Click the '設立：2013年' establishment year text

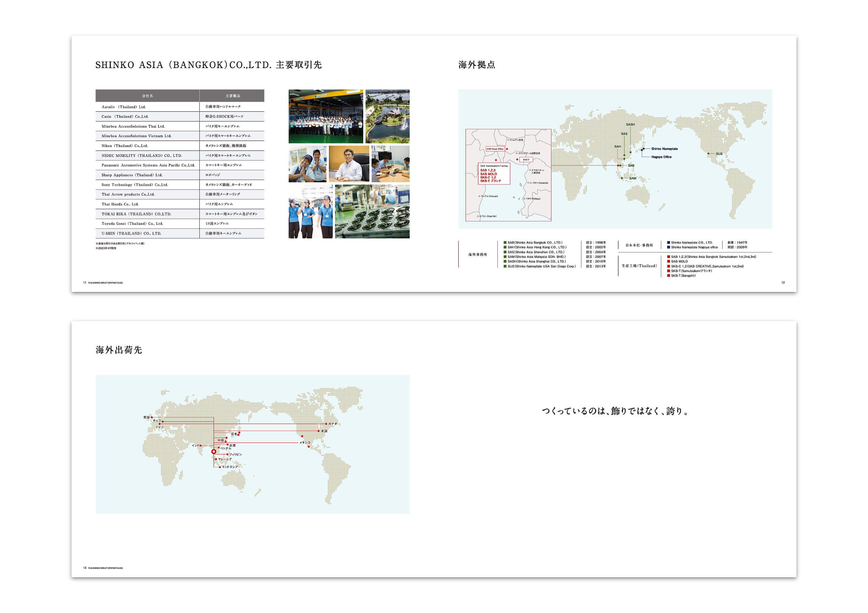point(596,267)
